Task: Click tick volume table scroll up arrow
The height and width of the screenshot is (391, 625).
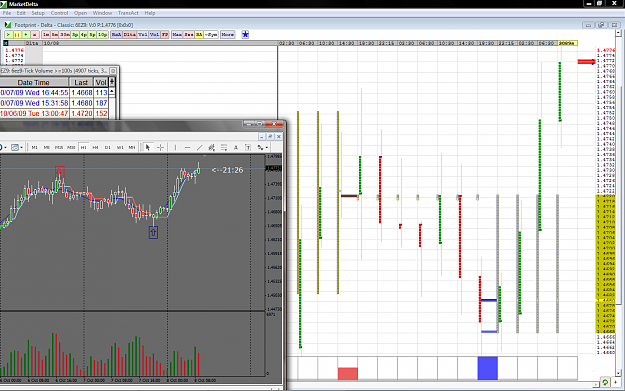Action: tap(112, 91)
